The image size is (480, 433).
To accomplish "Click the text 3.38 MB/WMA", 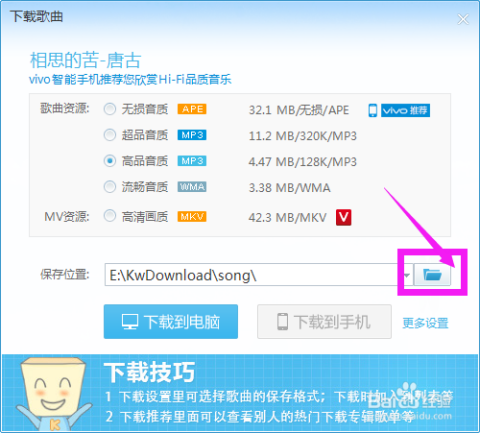I will tap(290, 188).
